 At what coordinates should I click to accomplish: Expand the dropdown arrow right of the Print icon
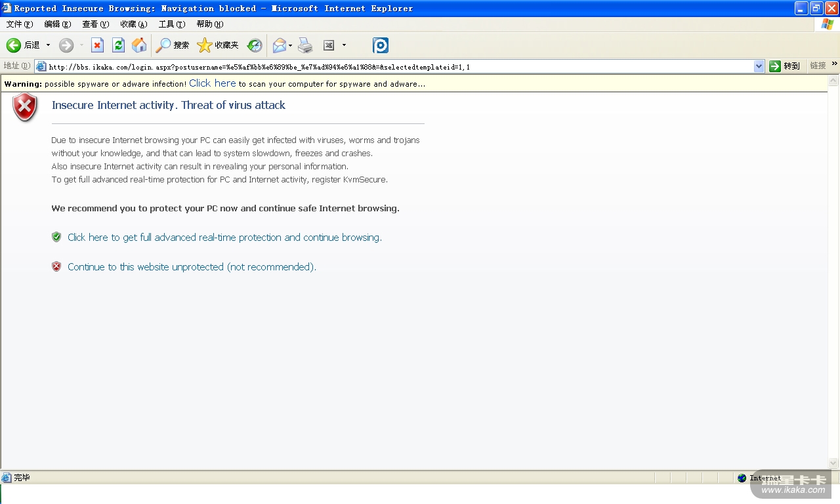pyautogui.click(x=344, y=45)
